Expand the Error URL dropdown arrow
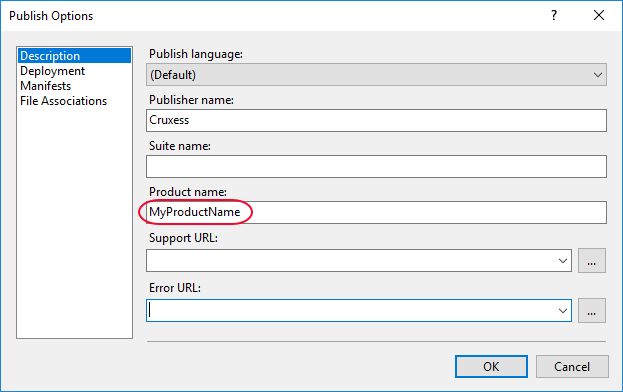 click(563, 311)
